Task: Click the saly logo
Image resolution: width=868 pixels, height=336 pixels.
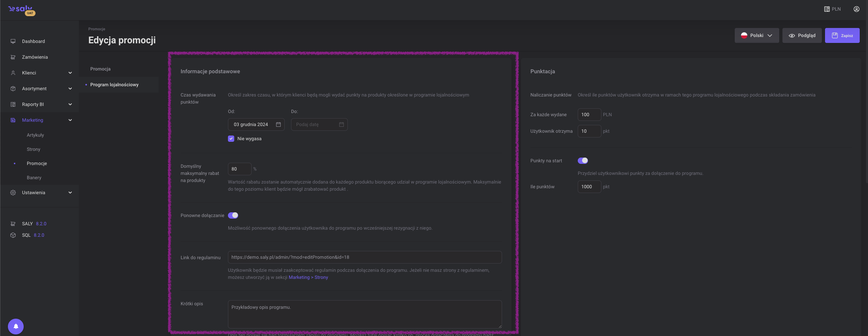Action: (x=21, y=9)
